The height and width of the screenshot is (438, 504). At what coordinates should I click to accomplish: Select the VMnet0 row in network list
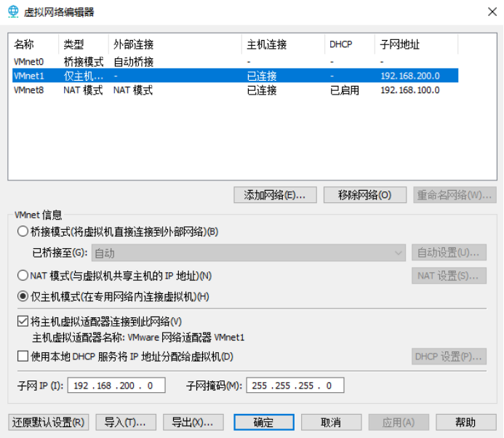click(x=236, y=61)
